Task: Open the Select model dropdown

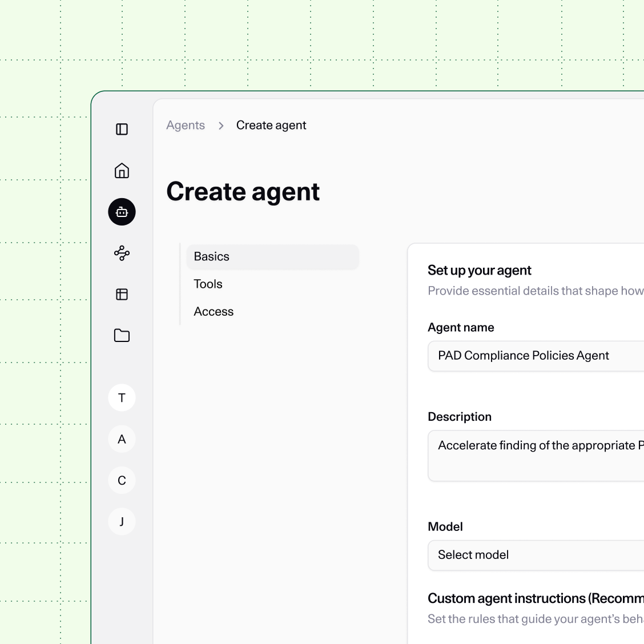Action: (x=536, y=556)
